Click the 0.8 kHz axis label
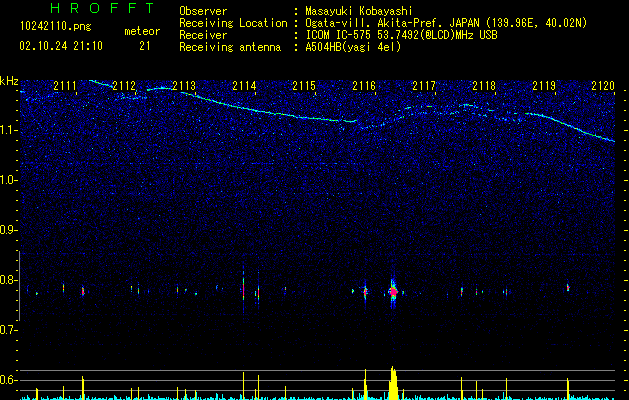 coord(8,280)
